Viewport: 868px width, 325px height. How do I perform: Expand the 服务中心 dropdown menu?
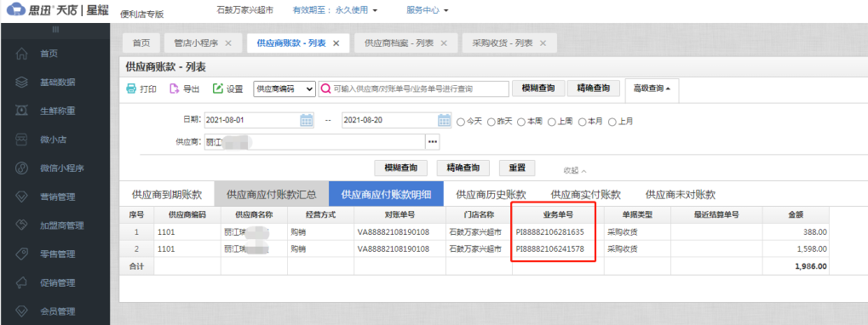(427, 10)
